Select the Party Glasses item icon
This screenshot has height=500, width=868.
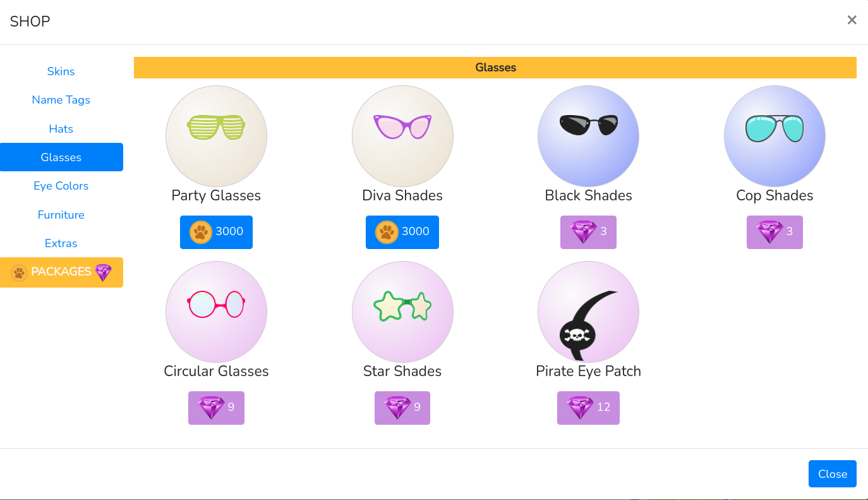pyautogui.click(x=216, y=137)
